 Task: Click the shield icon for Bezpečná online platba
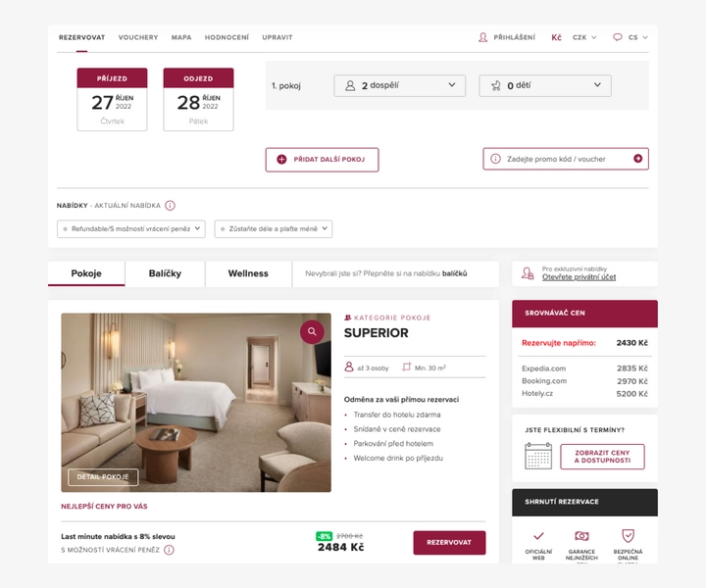tap(628, 535)
